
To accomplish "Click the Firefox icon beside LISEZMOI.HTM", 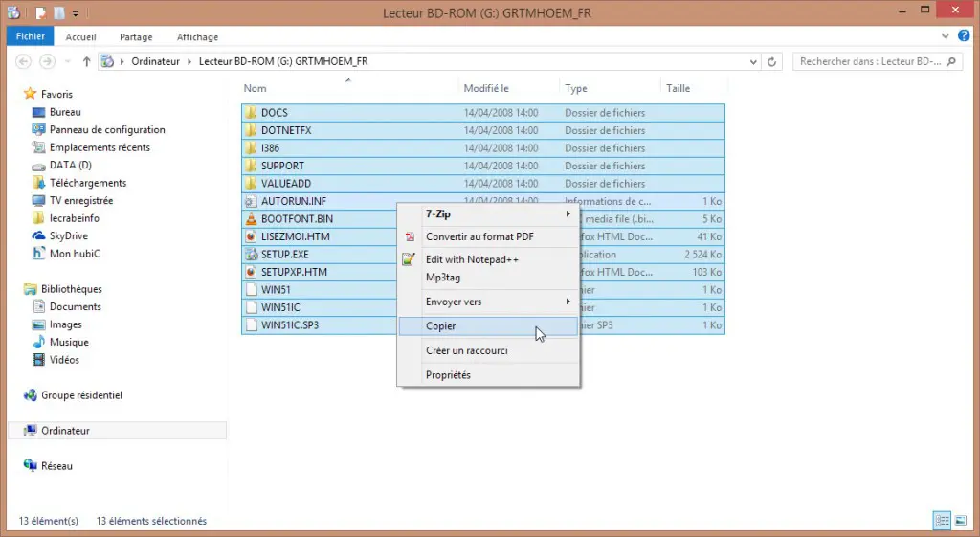I will click(x=251, y=236).
